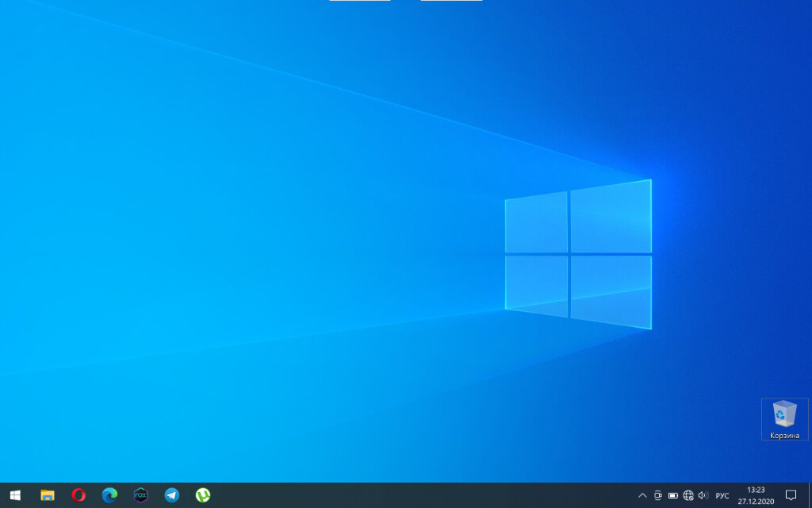Launch File Explorer from the taskbar
The image size is (812, 508).
(47, 495)
